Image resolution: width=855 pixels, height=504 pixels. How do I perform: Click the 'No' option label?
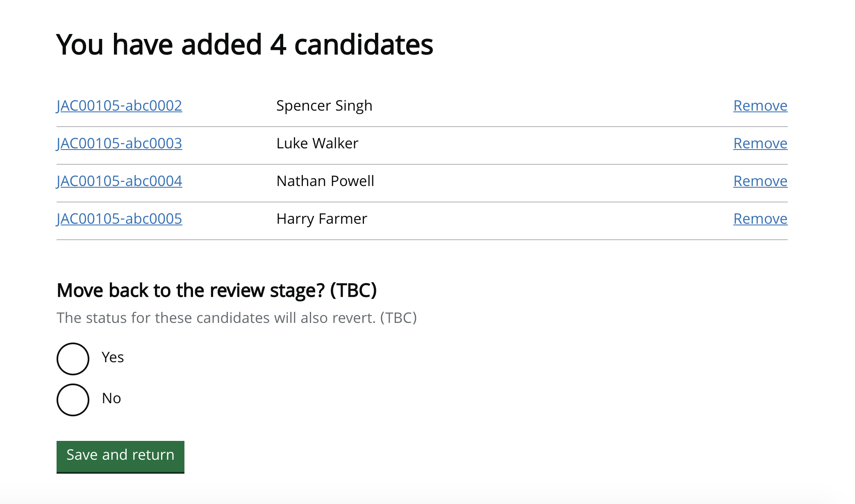point(111,398)
